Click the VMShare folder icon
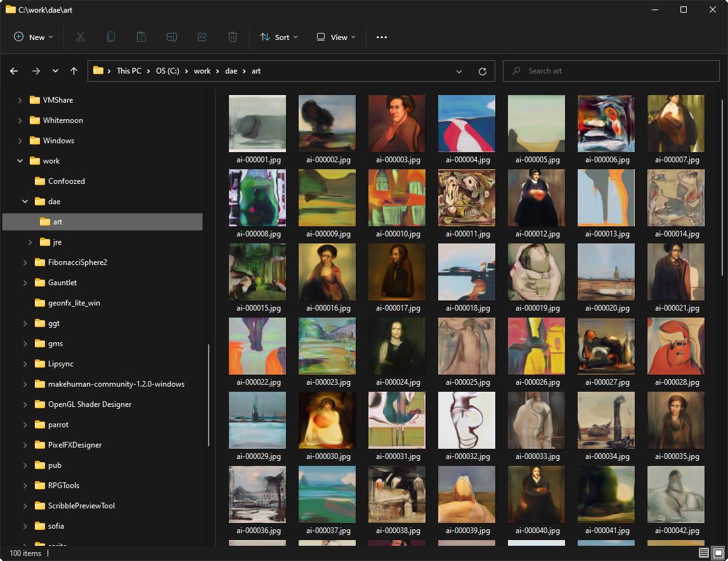 coord(35,100)
